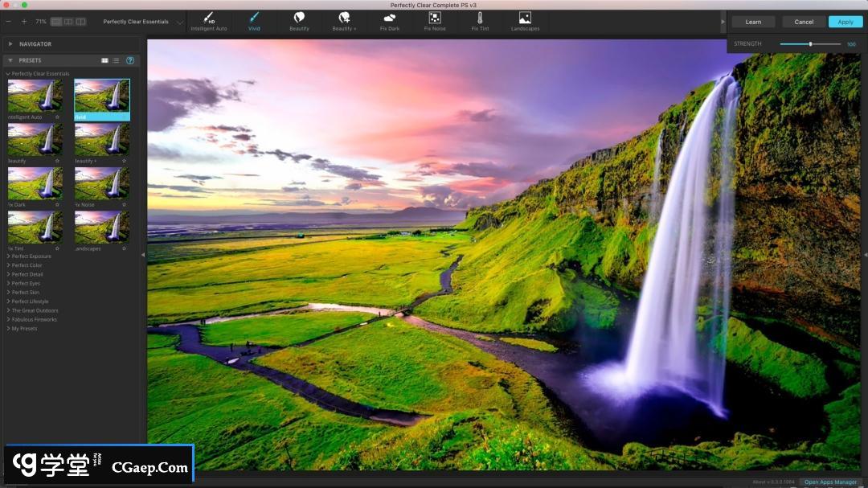Choose the Beautify preset in the top toolbar

coord(299,18)
